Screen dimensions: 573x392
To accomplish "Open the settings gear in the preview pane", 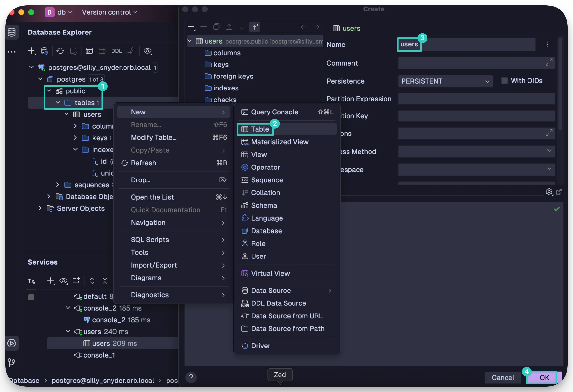I will point(549,192).
